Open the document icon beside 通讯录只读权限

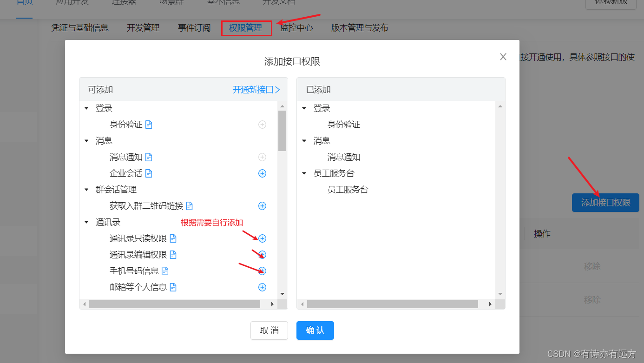(x=173, y=238)
